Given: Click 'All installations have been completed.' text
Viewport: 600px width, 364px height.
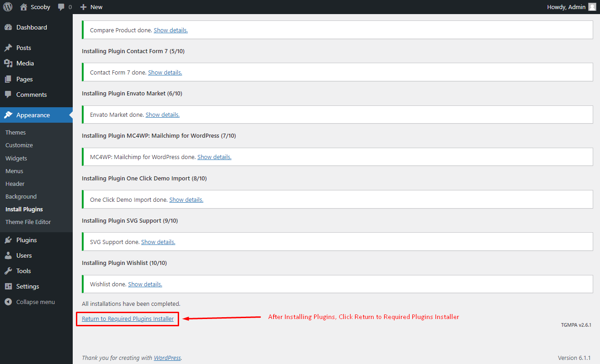Looking at the screenshot, I should (131, 304).
